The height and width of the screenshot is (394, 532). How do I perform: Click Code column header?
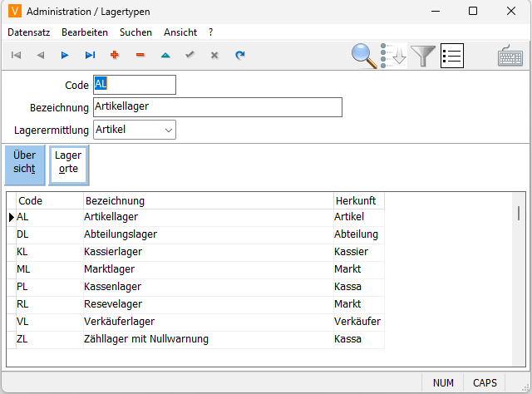(x=50, y=201)
